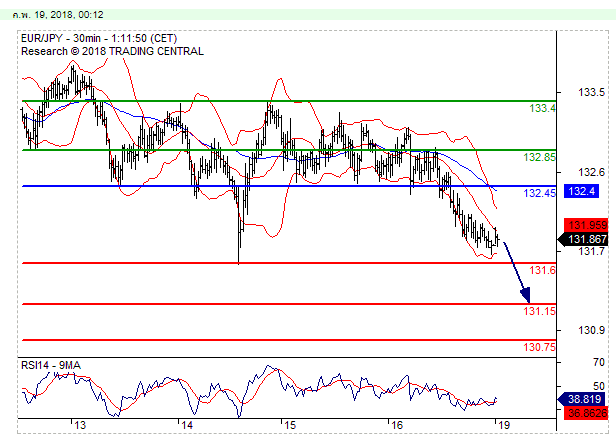Screen dimensions: 616x445
Task: Click the red 131.959 price tag
Action: coord(586,225)
